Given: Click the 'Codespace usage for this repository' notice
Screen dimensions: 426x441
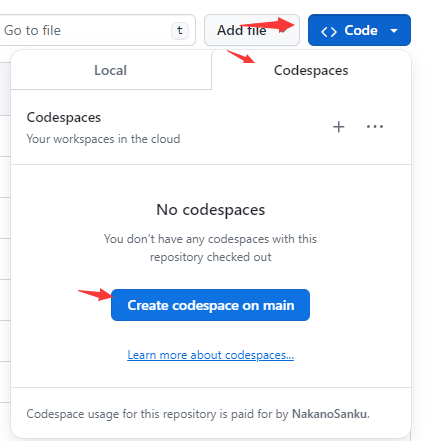Looking at the screenshot, I should coord(198,414).
